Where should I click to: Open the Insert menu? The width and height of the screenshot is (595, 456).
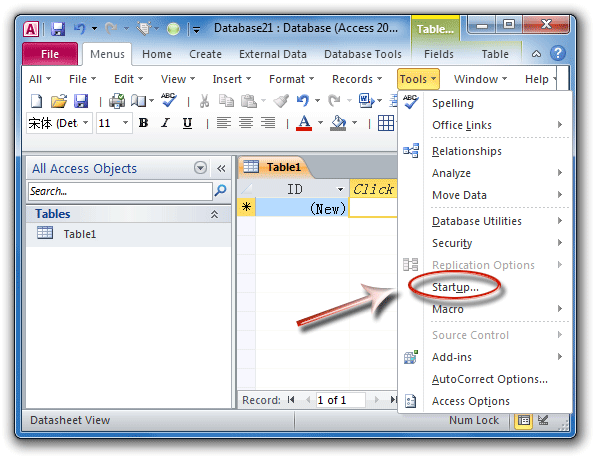coord(231,79)
